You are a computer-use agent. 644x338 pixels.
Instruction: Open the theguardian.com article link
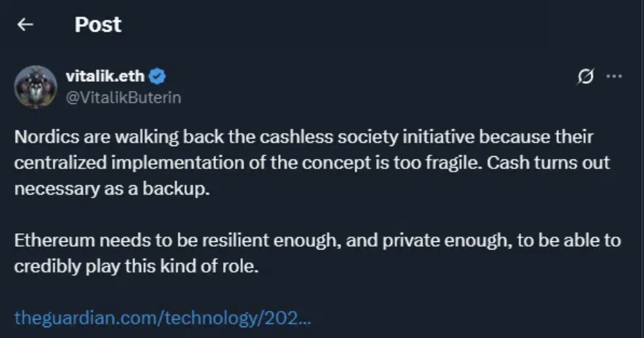[162, 316]
